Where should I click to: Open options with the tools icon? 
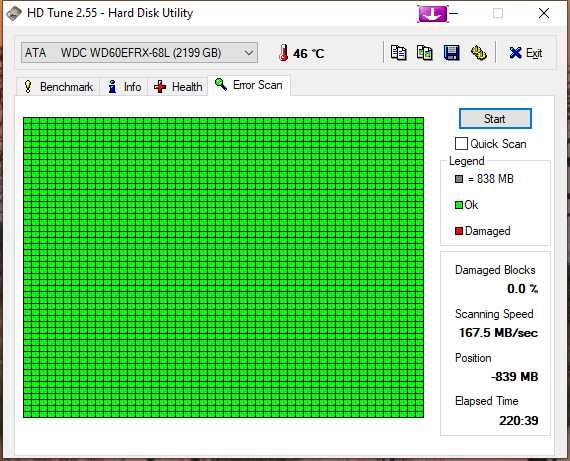tap(478, 53)
